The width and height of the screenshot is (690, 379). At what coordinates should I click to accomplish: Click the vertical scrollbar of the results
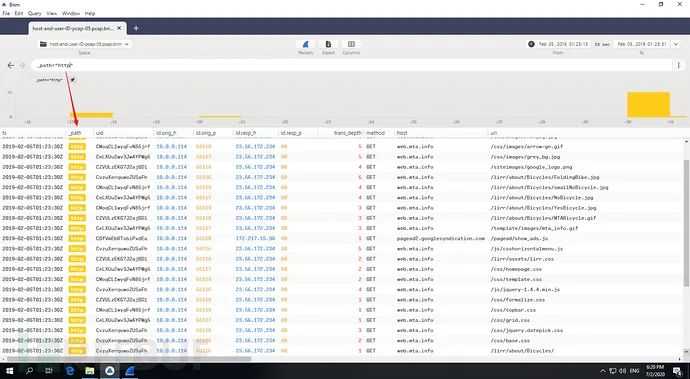686,222
